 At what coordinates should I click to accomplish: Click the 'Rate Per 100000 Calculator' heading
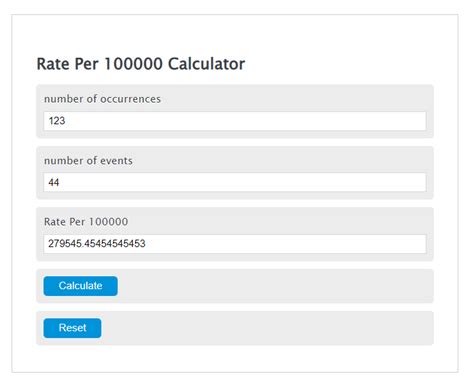pos(141,64)
